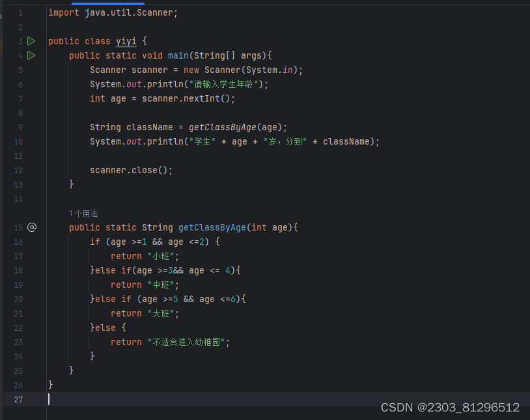Click the '}else {' on line 22
This screenshot has height=420, width=530.
pos(108,328)
